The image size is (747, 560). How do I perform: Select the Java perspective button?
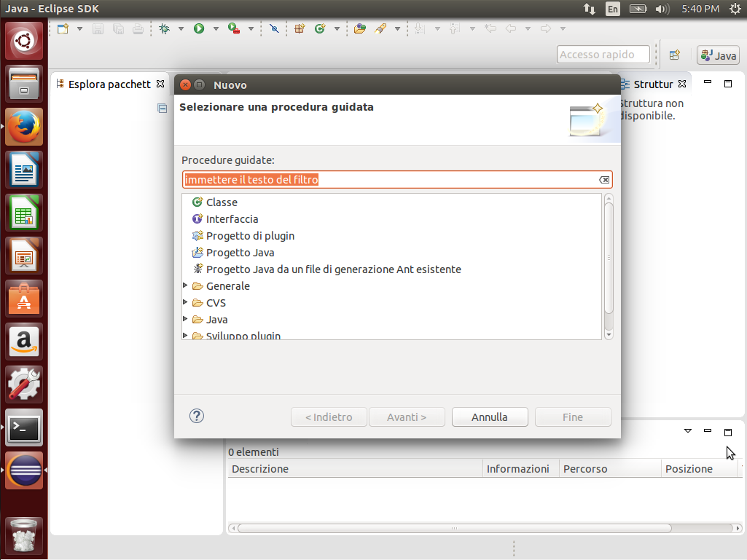[x=719, y=55]
